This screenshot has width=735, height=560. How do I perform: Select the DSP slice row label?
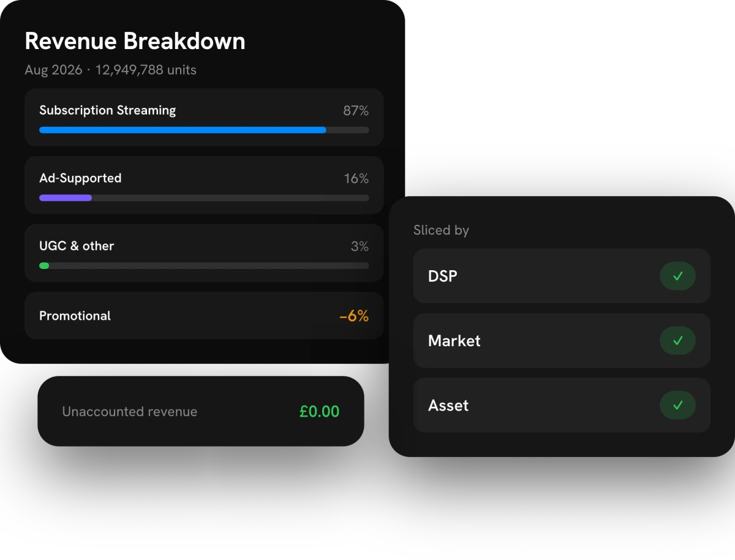[x=443, y=276]
